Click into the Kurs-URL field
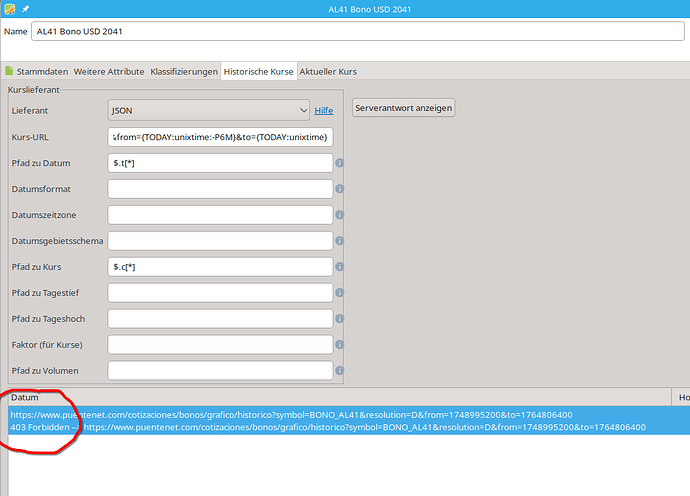 (x=220, y=137)
